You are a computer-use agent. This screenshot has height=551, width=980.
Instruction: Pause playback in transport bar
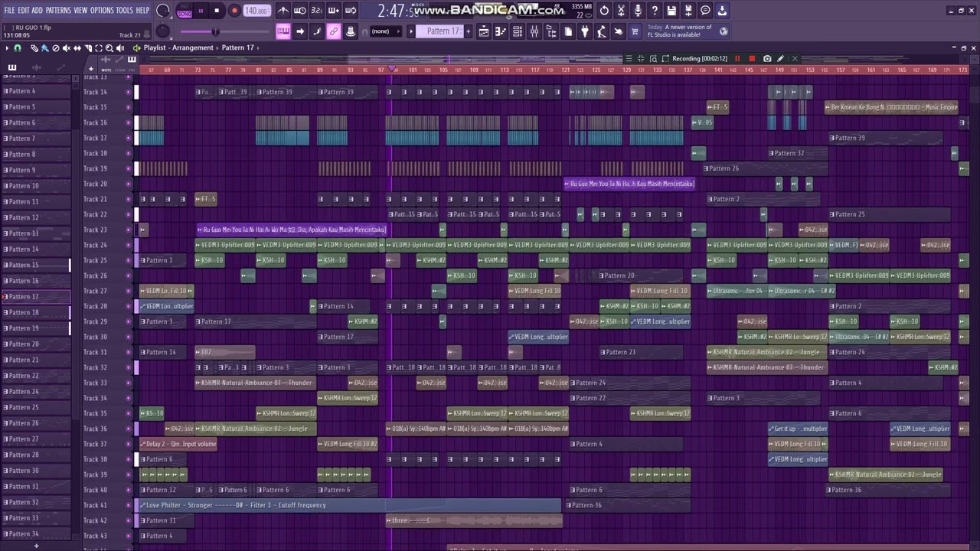point(201,11)
